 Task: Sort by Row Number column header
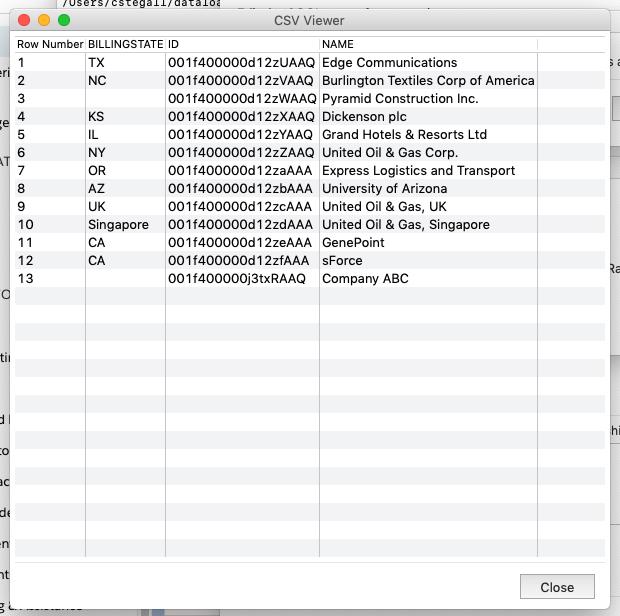[x=50, y=44]
